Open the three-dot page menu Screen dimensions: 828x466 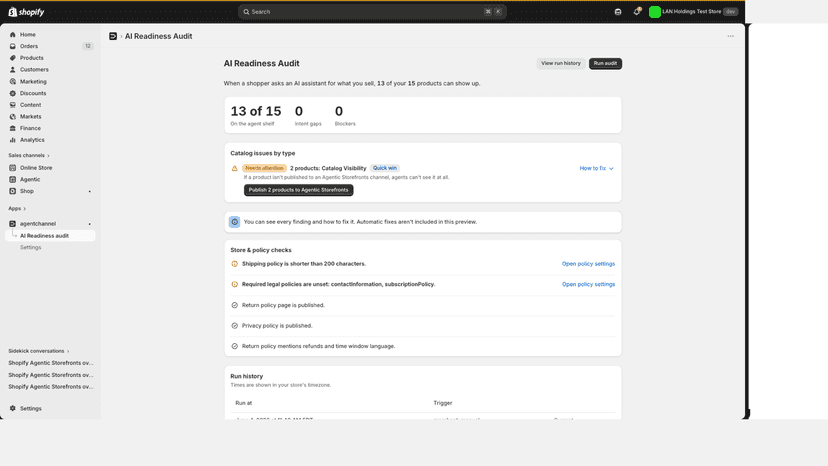coord(730,36)
